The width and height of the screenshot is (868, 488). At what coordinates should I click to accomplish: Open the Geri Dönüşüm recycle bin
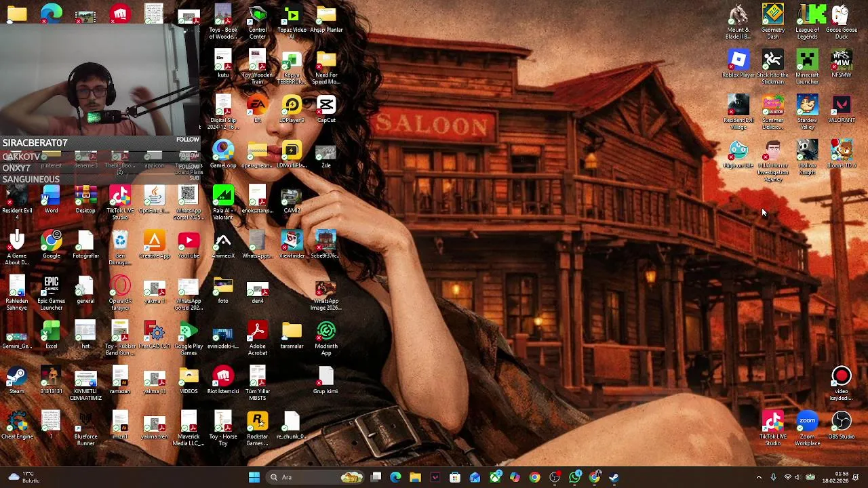coord(120,247)
